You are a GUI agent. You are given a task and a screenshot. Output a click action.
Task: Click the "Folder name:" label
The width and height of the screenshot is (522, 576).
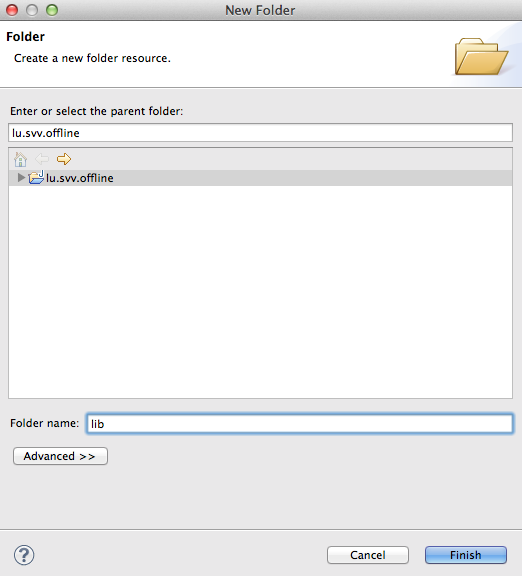[44, 423]
